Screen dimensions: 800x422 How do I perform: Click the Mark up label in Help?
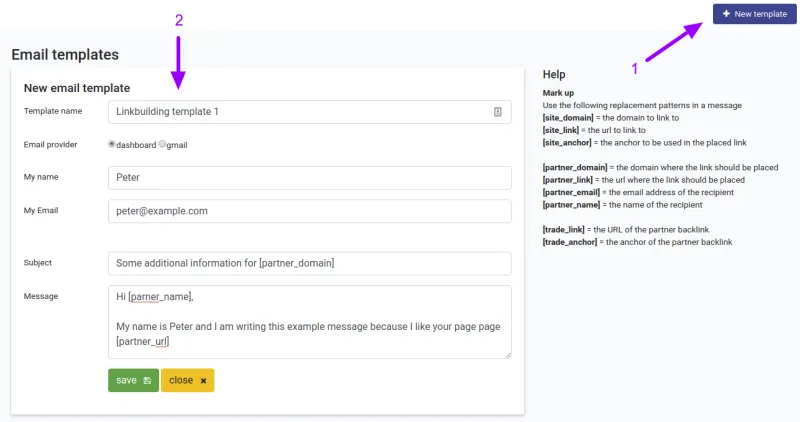pos(558,93)
